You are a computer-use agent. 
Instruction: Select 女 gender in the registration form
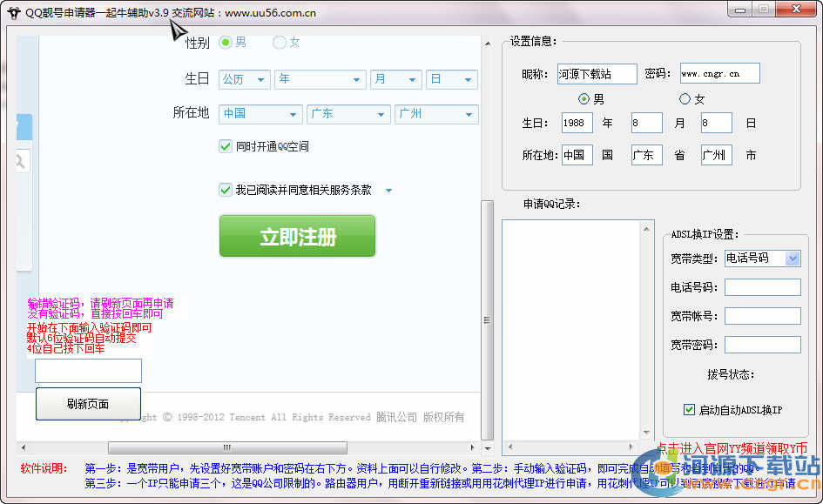tap(280, 42)
